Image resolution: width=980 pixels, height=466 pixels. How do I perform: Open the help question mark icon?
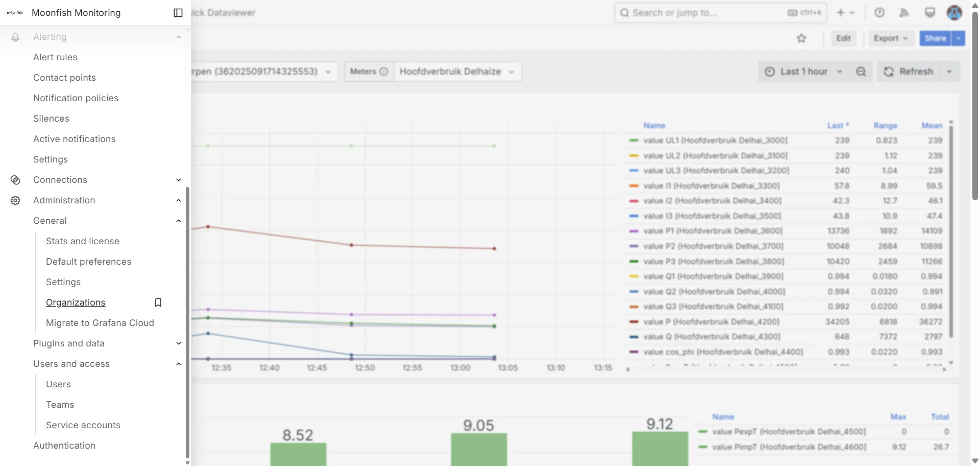(x=879, y=13)
